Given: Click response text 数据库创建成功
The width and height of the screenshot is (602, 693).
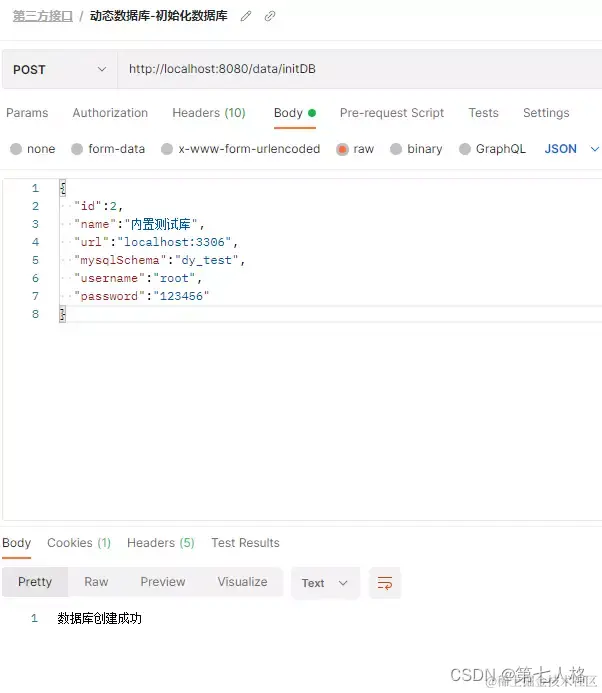Looking at the screenshot, I should [99, 618].
